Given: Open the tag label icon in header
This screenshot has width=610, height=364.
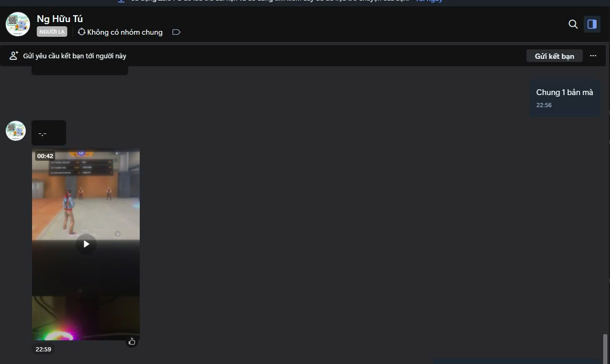Looking at the screenshot, I should pyautogui.click(x=176, y=32).
